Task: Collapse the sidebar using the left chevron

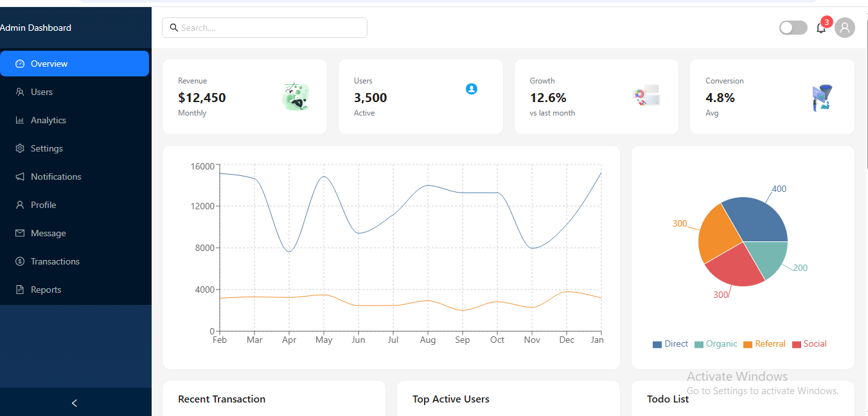Action: (75, 403)
